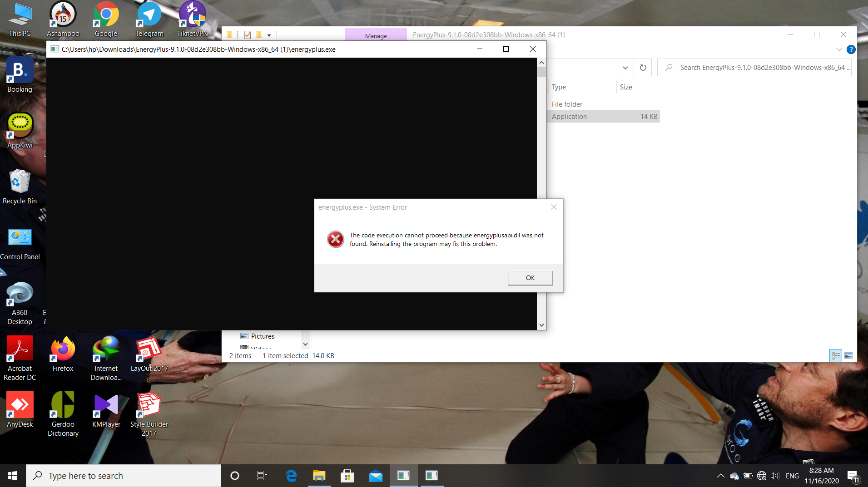Screen dimensions: 868x487
Task: Open the AppKiwi desktop shortcut
Action: coord(20,131)
